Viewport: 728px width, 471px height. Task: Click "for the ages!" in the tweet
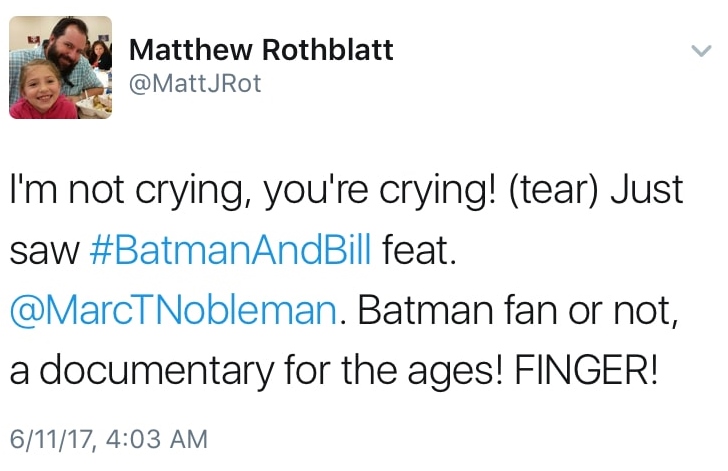click(385, 371)
